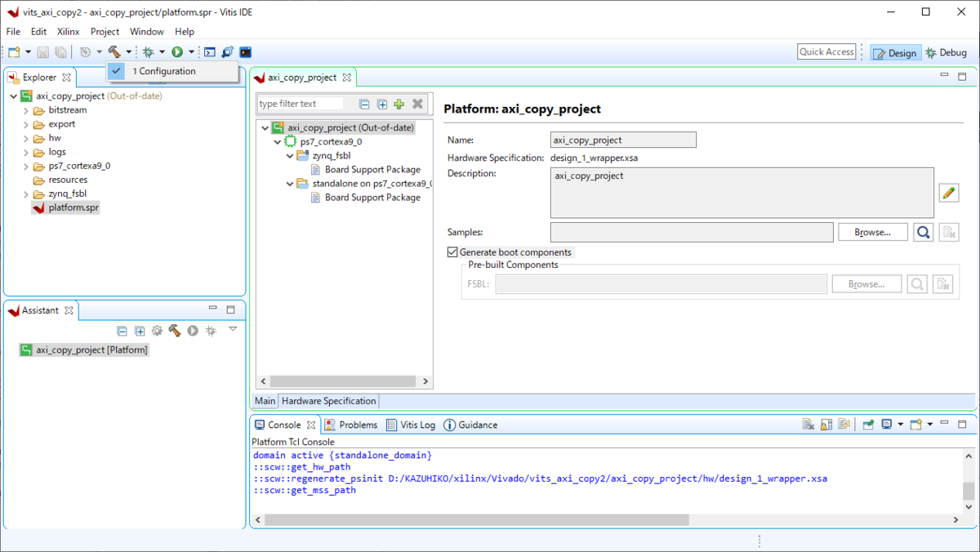Open the dropdown arrow next to Debug bug icon
Screen dimensions: 980x552
(x=162, y=51)
